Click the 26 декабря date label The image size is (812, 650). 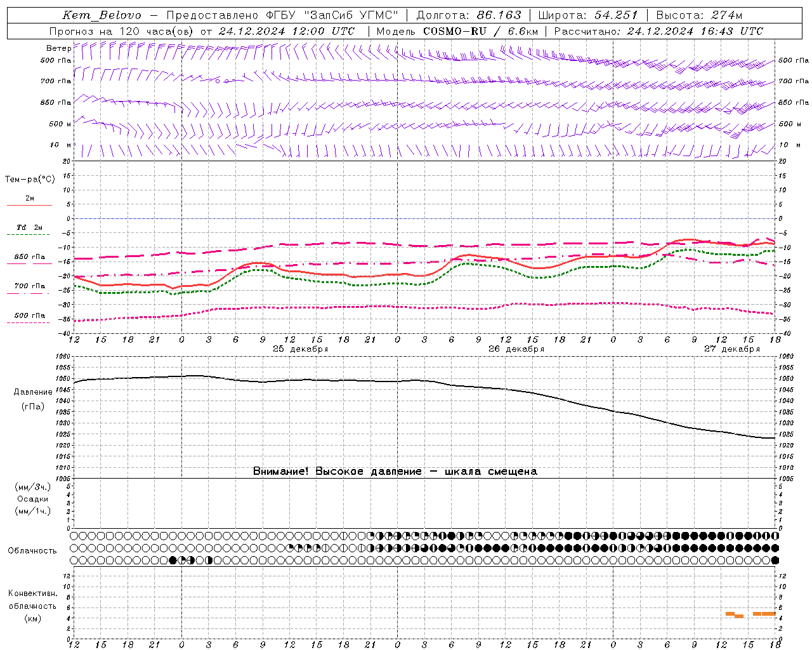click(x=516, y=349)
